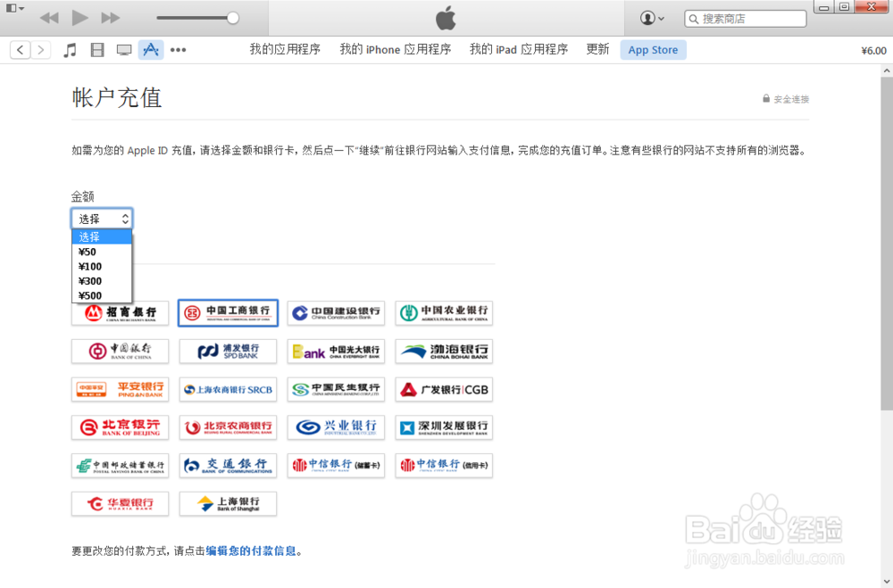Choose ¥500 from the amount list
The height and width of the screenshot is (588, 893).
(102, 295)
